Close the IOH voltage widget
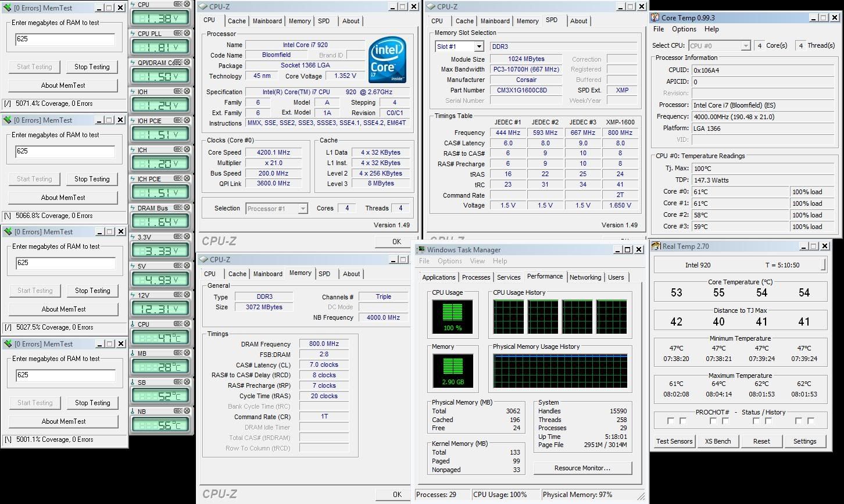The width and height of the screenshot is (844, 504). (187, 91)
